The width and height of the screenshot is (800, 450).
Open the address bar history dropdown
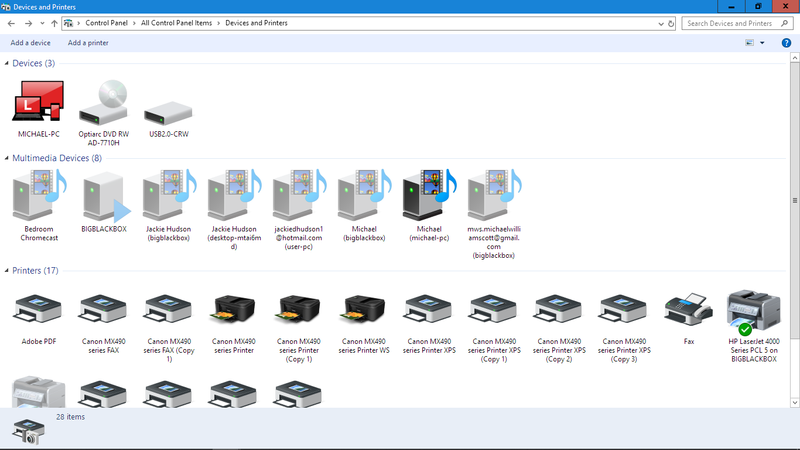point(661,23)
